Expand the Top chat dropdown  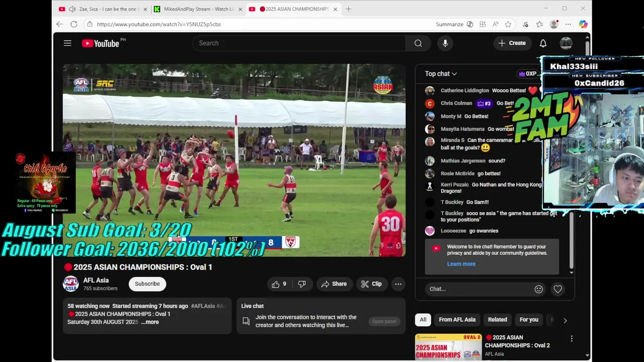pyautogui.click(x=441, y=74)
